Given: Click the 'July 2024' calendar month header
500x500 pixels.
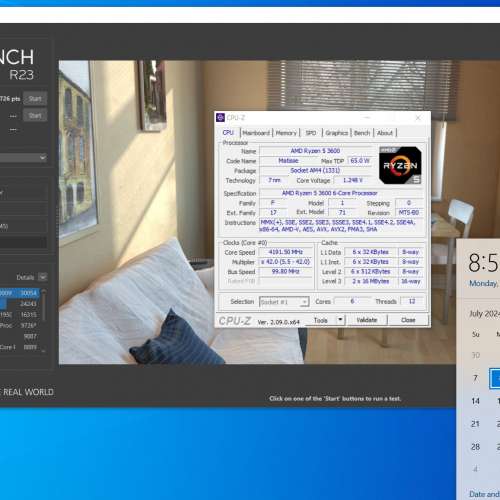Looking at the screenshot, I should (x=484, y=314).
